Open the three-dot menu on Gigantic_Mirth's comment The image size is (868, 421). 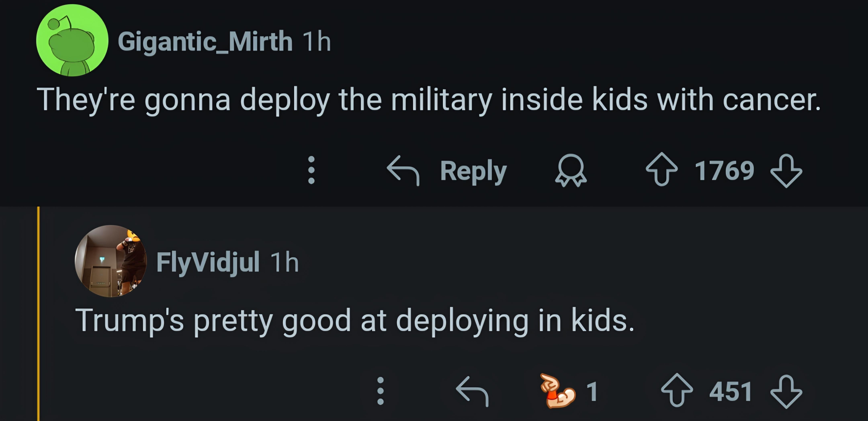coord(311,170)
